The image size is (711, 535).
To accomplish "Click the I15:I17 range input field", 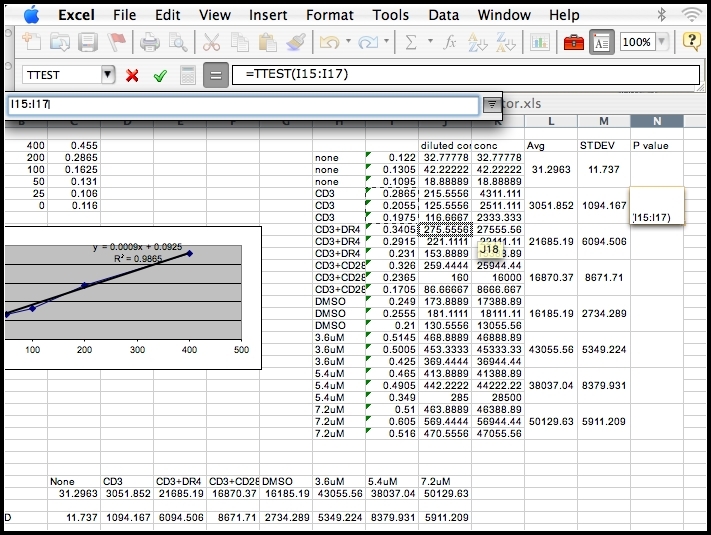I will pyautogui.click(x=240, y=104).
